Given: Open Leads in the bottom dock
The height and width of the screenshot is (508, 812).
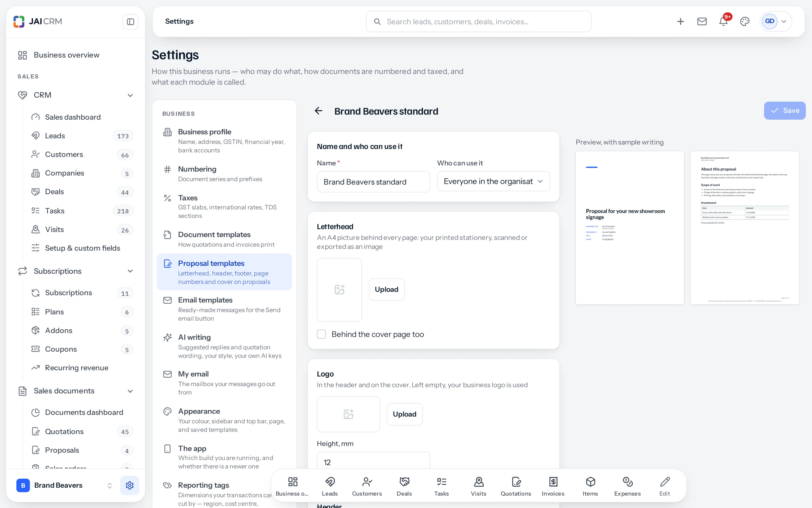Looking at the screenshot, I should pyautogui.click(x=330, y=486).
